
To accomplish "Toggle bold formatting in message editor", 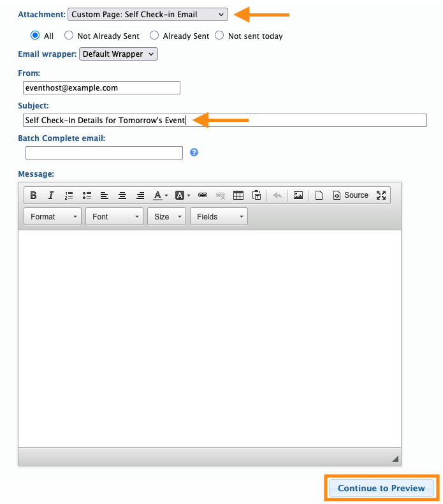I will click(x=33, y=195).
